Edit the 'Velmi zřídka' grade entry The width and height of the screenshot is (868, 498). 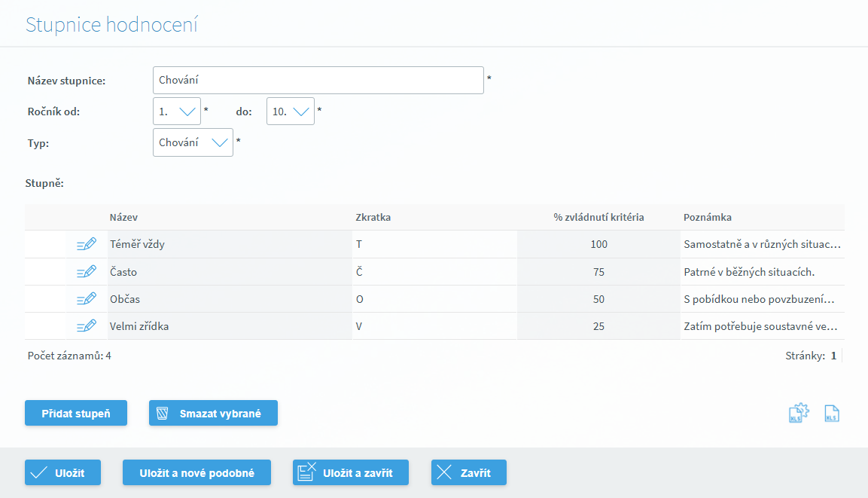click(x=87, y=325)
